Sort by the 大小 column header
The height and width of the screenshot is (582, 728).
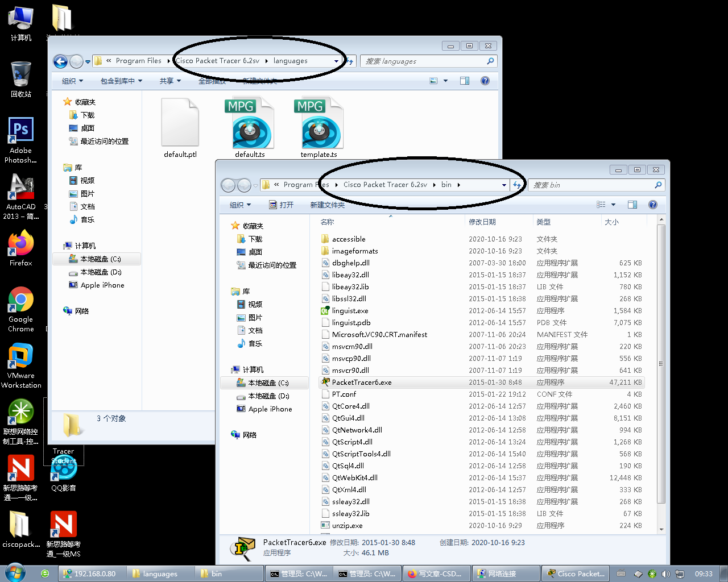pyautogui.click(x=623, y=222)
